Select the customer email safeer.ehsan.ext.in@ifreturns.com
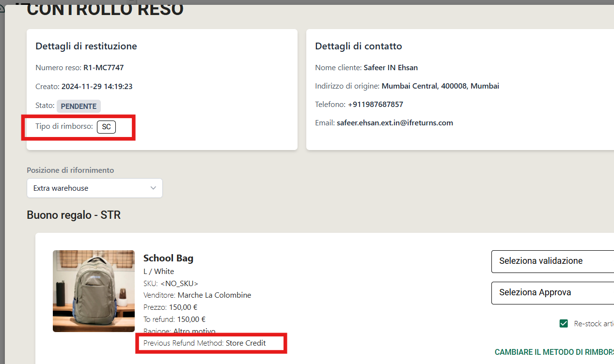 [394, 122]
